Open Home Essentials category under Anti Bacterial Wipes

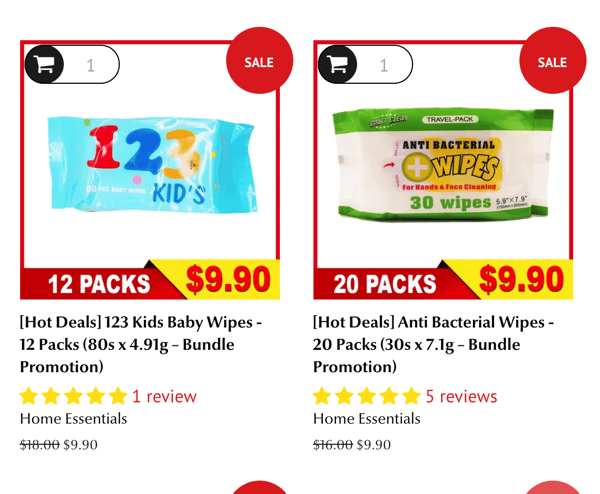(x=367, y=419)
